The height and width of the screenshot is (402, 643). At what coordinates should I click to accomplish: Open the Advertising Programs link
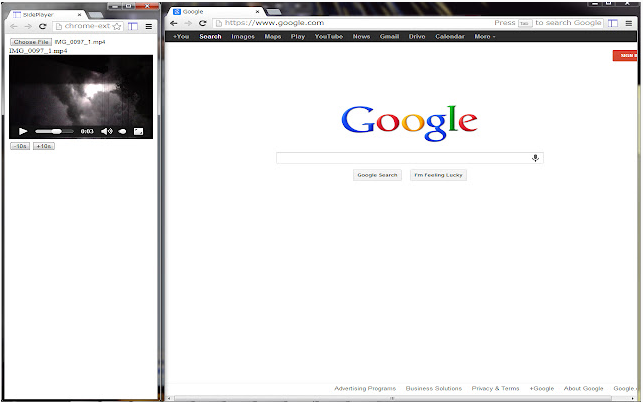point(365,388)
